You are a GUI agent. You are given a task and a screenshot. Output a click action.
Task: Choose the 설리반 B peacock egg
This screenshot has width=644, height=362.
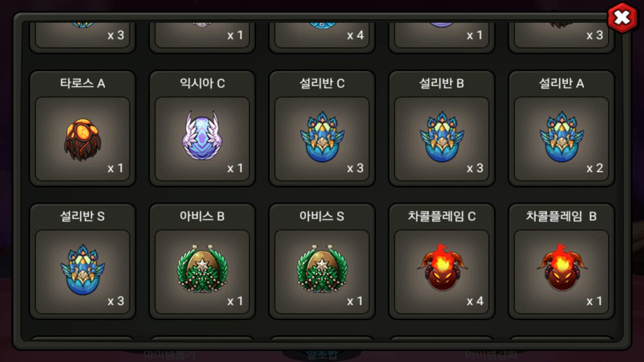[x=442, y=139]
